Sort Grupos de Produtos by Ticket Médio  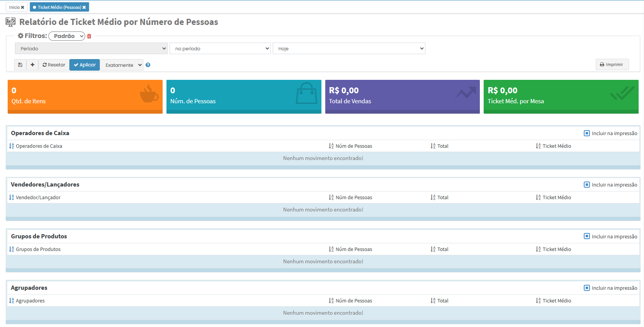pyautogui.click(x=539, y=249)
